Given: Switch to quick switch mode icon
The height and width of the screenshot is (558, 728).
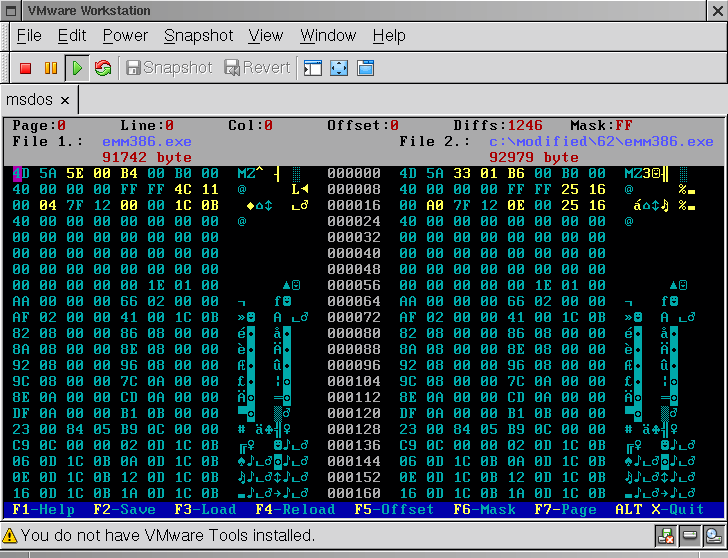Looking at the screenshot, I should [365, 68].
